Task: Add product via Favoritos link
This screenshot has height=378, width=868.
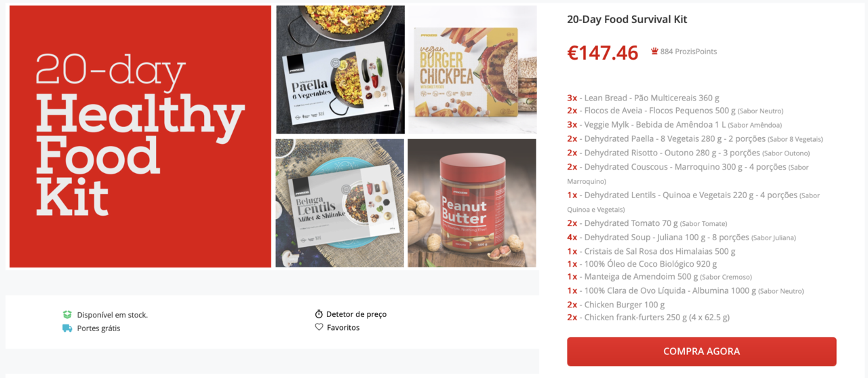Action: [343, 327]
